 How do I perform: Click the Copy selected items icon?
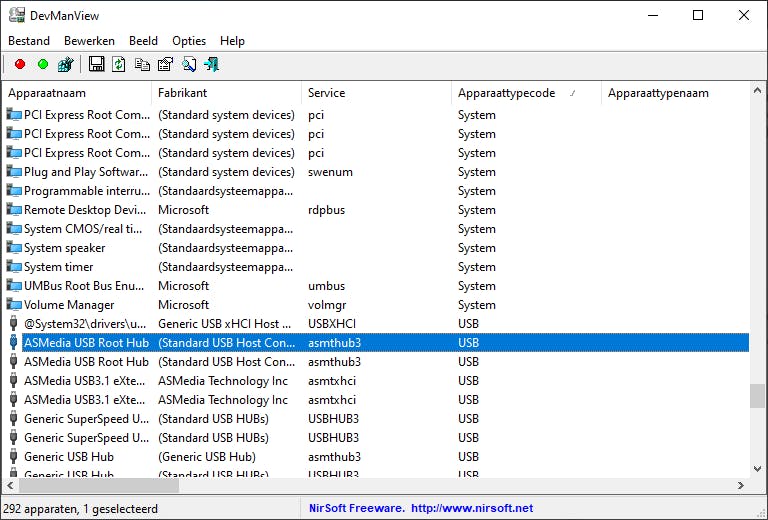point(142,65)
